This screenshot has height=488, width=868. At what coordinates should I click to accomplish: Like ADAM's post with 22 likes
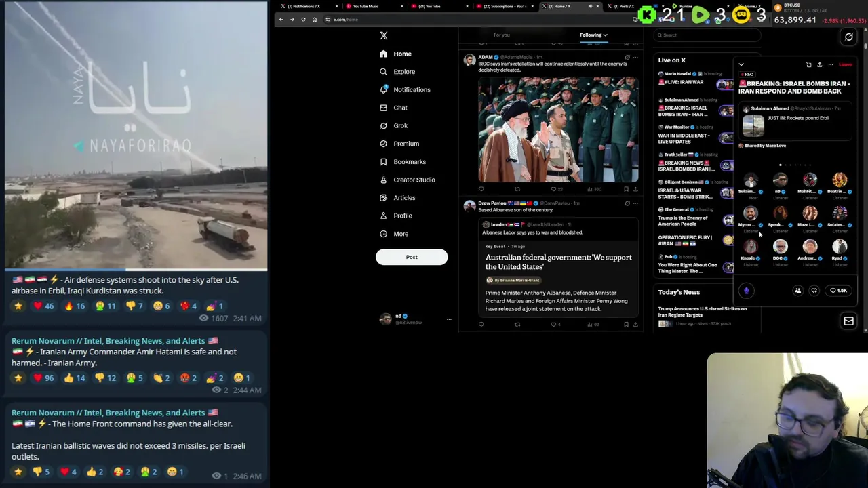[x=557, y=190]
